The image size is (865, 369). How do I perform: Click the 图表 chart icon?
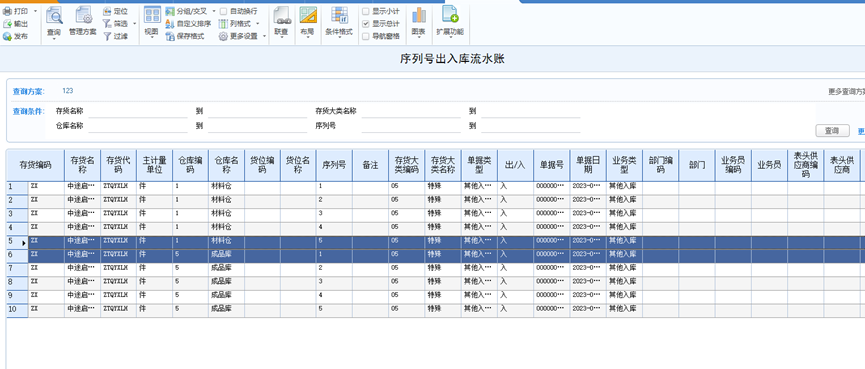[419, 15]
